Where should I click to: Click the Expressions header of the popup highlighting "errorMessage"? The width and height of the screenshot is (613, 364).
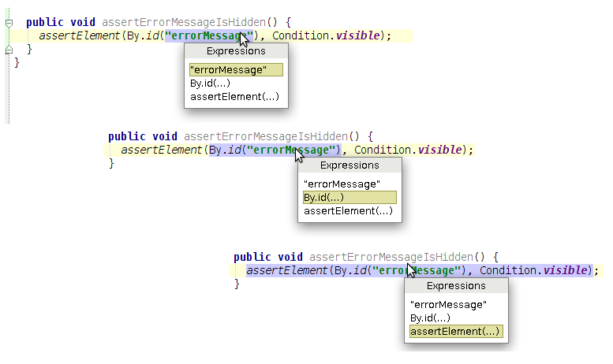coord(236,51)
